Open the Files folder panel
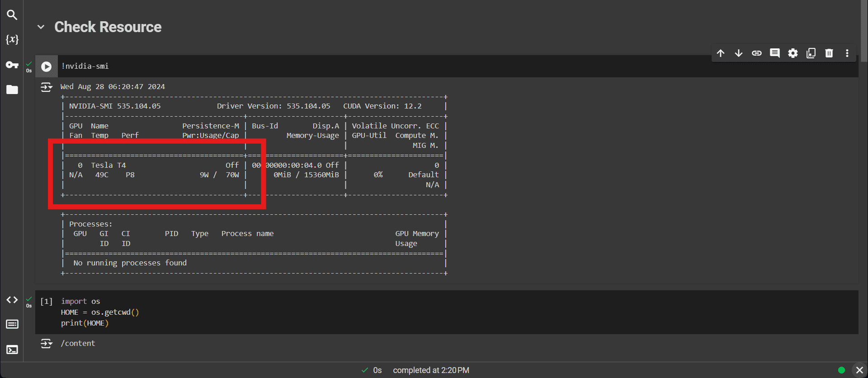 click(x=12, y=90)
